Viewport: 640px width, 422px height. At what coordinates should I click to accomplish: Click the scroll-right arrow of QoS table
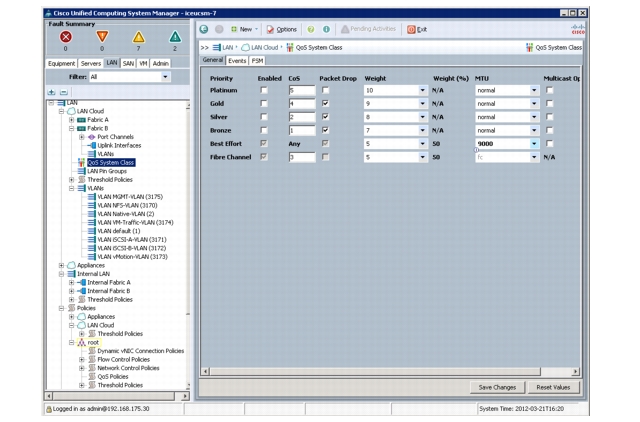(576, 371)
